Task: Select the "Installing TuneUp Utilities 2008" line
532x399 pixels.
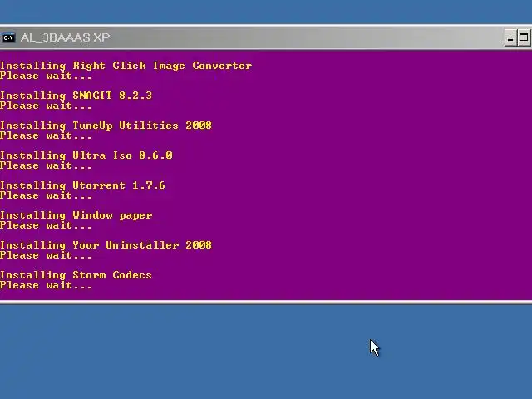Action: coord(106,126)
